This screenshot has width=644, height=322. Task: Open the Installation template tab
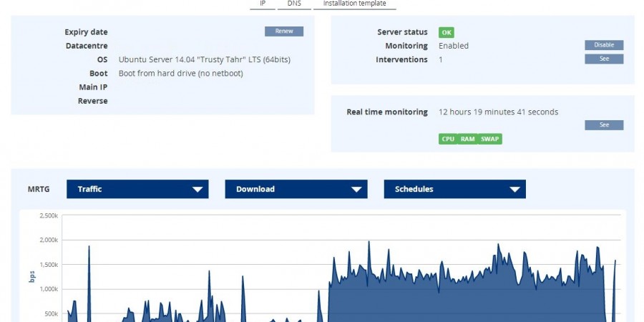354,4
